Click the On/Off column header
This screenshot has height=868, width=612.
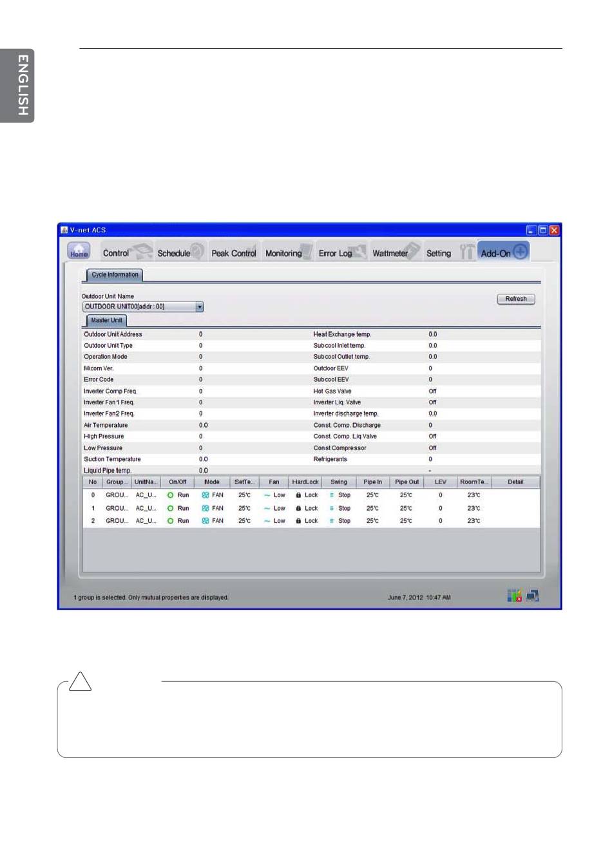click(x=177, y=482)
